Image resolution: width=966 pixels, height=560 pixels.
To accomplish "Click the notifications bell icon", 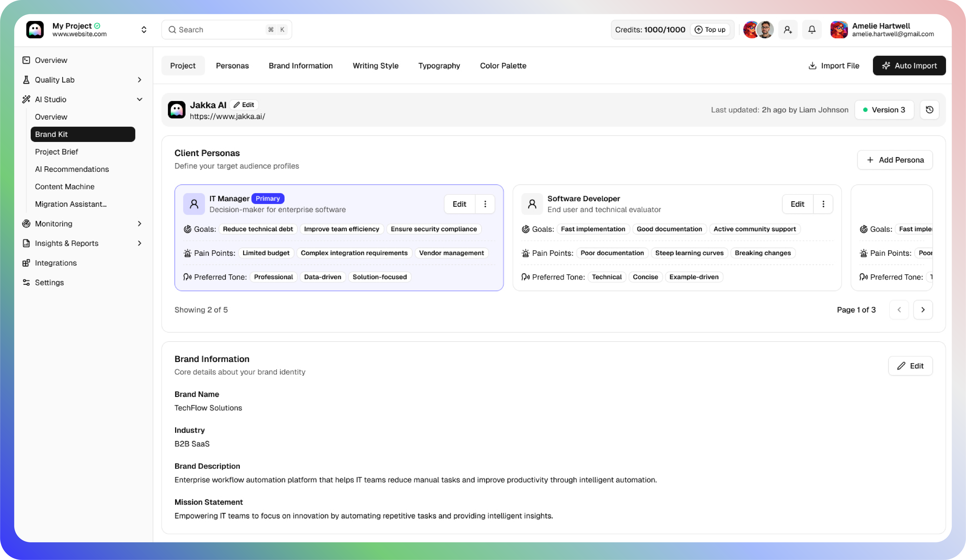I will pos(812,30).
